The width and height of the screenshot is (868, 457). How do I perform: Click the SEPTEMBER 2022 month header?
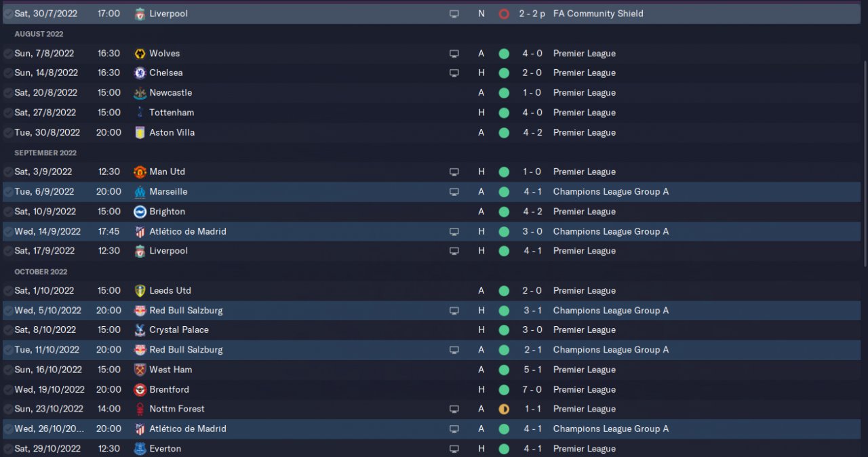coord(45,153)
